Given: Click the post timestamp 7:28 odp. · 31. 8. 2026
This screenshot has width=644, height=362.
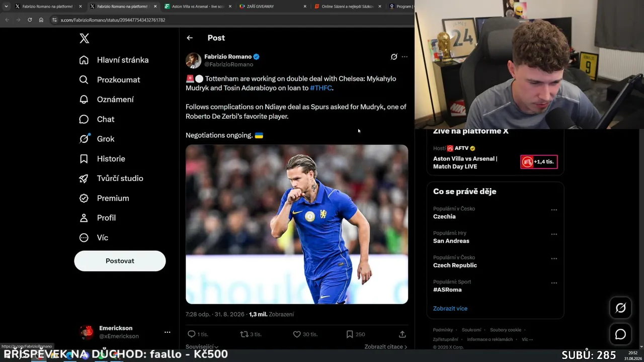Looking at the screenshot, I should (x=215, y=314).
